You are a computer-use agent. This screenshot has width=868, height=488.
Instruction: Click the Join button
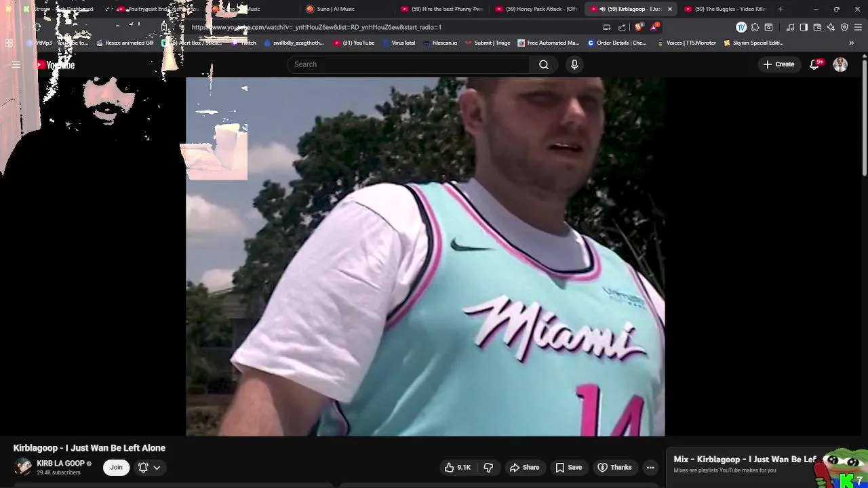[117, 467]
